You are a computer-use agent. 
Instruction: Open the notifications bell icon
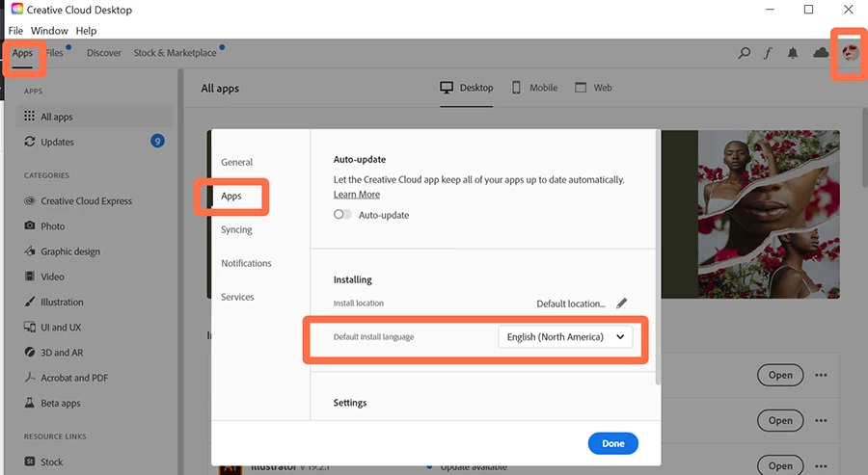[x=793, y=53]
